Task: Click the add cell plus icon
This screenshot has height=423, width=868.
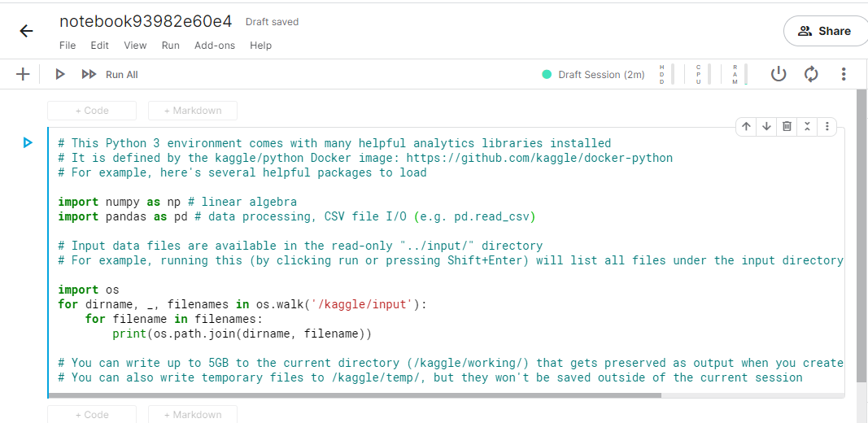Action: tap(23, 74)
